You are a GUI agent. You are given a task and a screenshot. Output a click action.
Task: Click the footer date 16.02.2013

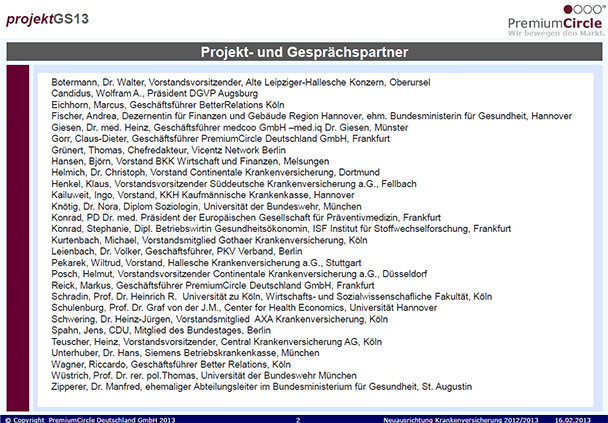pos(573,420)
